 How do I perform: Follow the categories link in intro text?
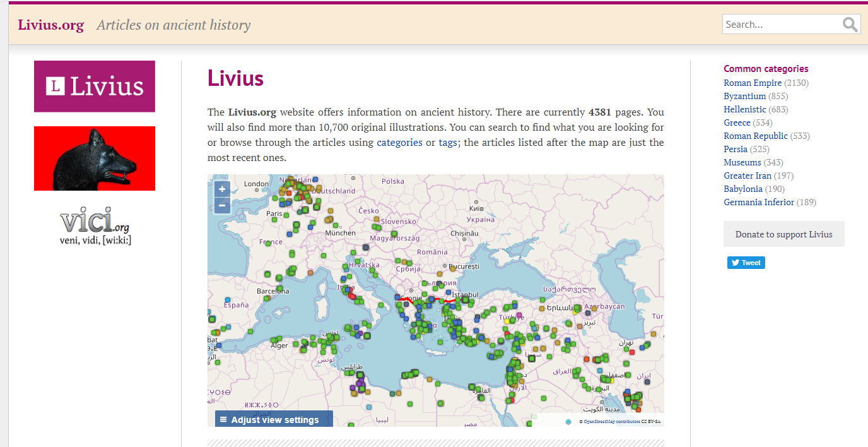pyautogui.click(x=399, y=143)
